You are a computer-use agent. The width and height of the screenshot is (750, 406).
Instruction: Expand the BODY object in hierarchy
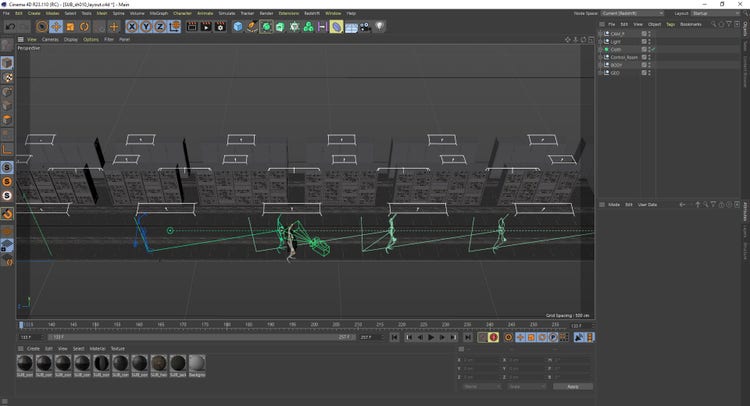click(x=601, y=64)
